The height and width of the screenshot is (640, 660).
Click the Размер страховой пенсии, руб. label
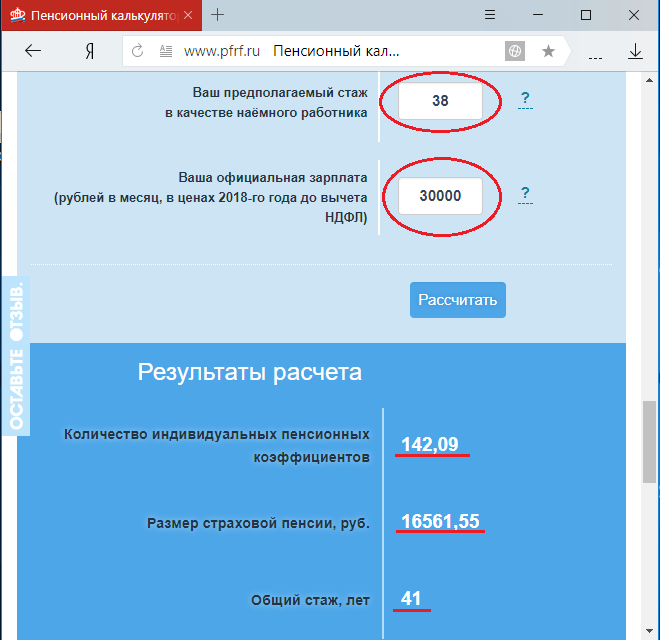point(258,523)
